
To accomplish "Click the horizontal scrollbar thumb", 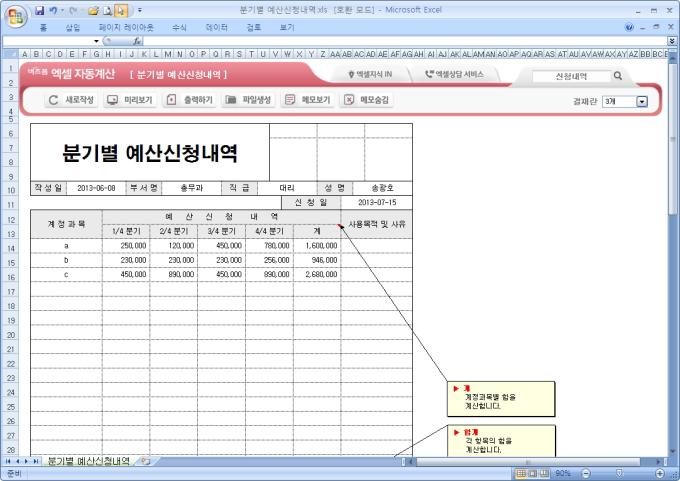I will point(528,462).
